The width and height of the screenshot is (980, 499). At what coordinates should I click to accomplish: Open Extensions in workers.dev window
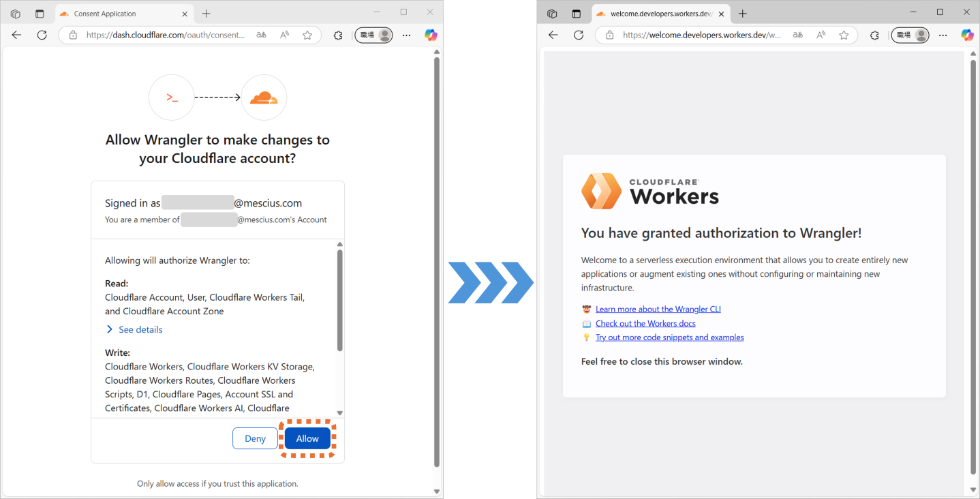[874, 35]
